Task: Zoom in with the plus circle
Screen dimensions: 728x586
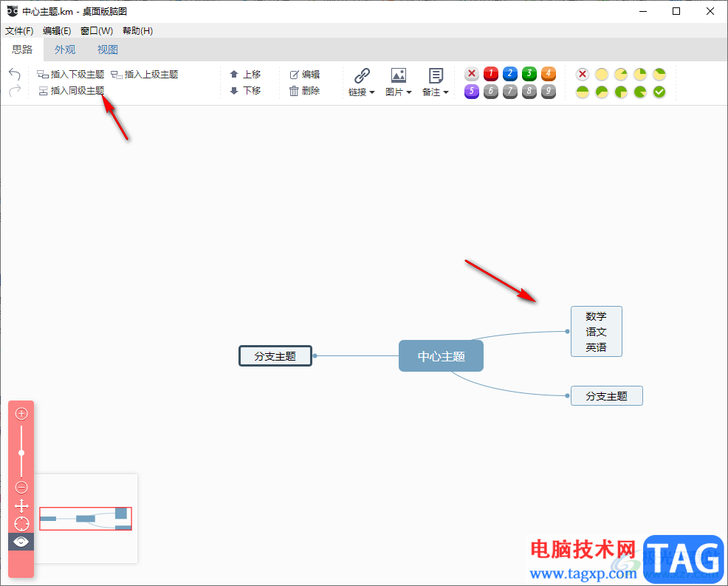Action: coord(21,413)
